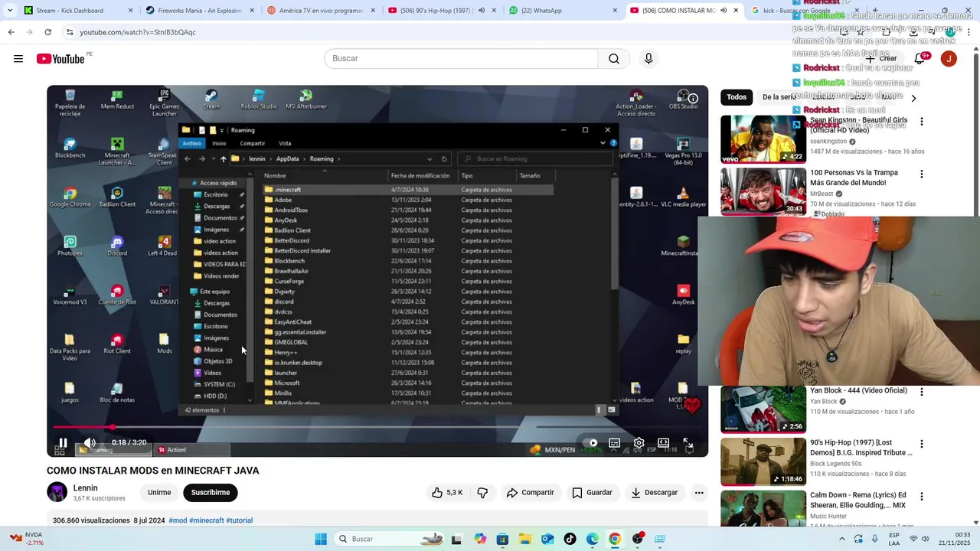Mute the video with the speaker icon
The height and width of the screenshot is (551, 980).
click(90, 442)
